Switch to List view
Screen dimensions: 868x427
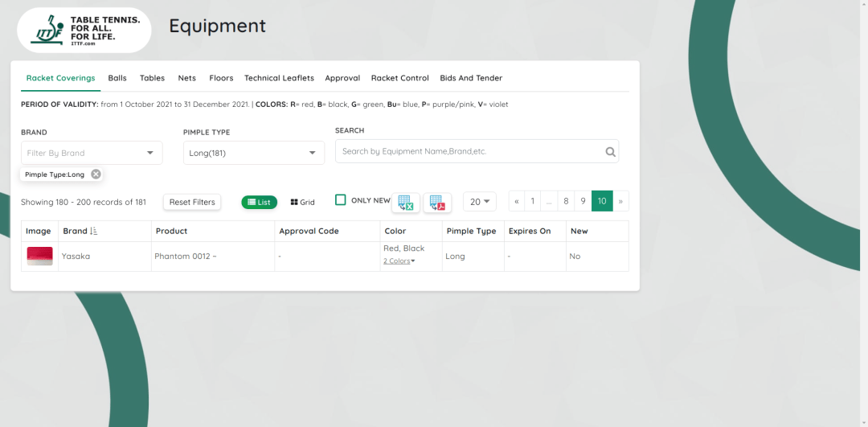click(x=258, y=203)
